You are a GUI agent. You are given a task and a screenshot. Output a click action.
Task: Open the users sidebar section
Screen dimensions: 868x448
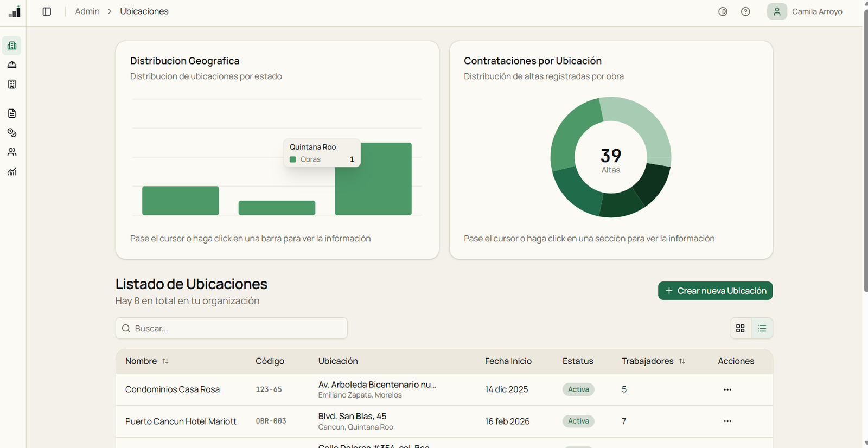pyautogui.click(x=12, y=152)
